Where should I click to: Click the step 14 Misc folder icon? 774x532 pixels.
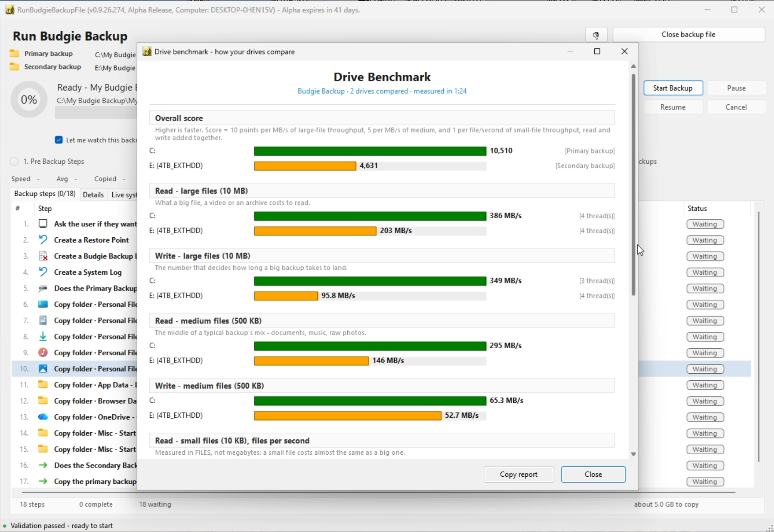point(43,433)
